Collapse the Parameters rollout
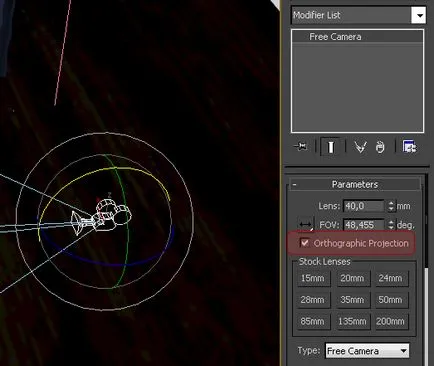Image resolution: width=434 pixels, height=366 pixels. click(355, 184)
